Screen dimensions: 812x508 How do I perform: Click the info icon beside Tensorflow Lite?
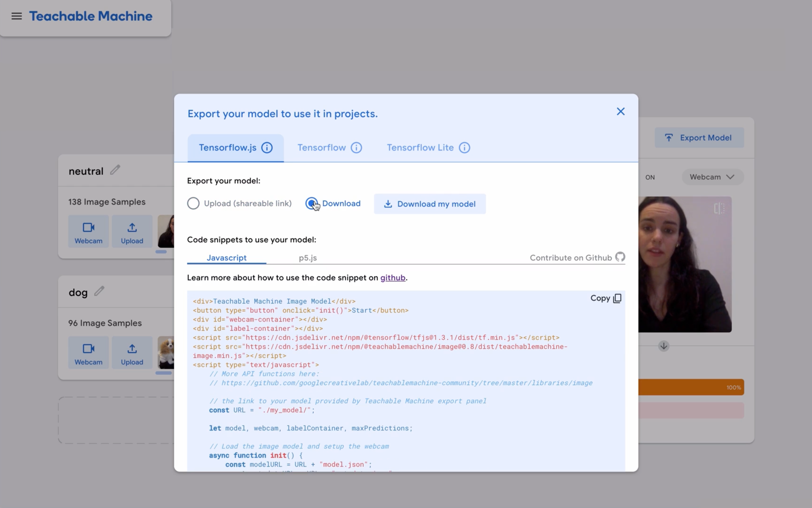(x=464, y=148)
